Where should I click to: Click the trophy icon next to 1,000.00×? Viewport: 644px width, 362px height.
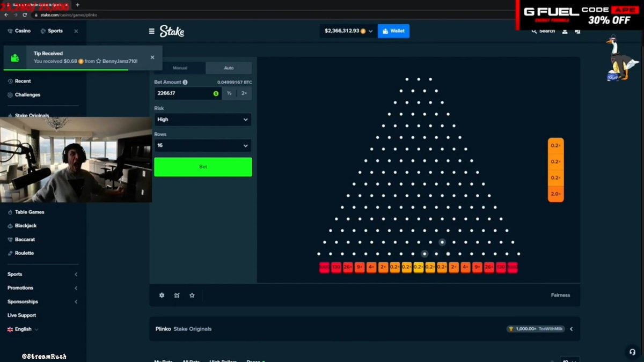tap(511, 329)
